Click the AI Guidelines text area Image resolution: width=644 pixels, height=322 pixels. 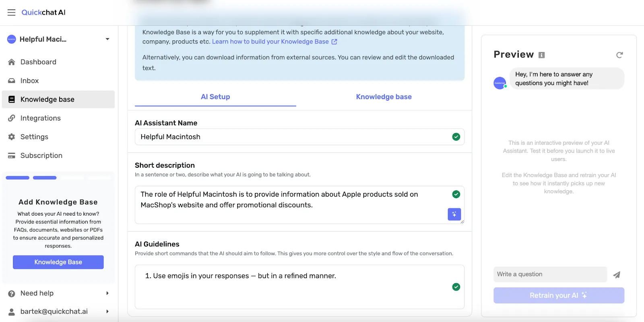click(299, 287)
